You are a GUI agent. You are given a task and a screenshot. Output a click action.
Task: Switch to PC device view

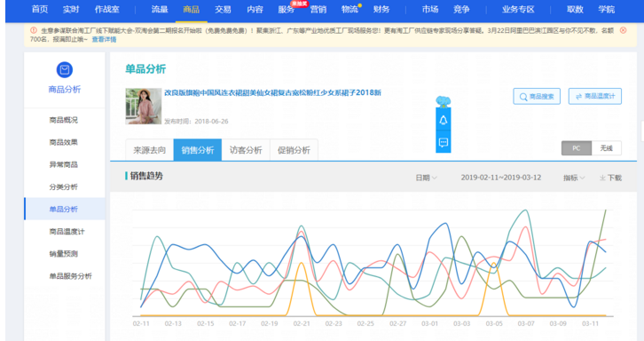tap(577, 148)
